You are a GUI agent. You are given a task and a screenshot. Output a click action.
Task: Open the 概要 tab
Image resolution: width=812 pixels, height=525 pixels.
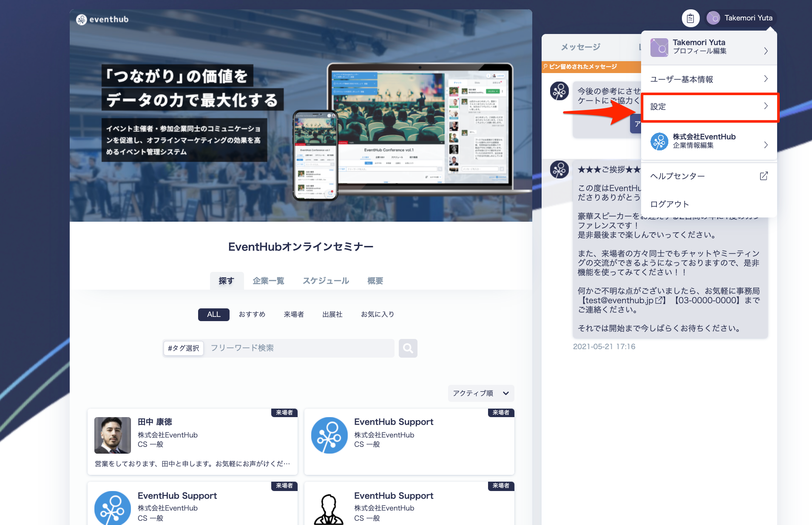375,281
